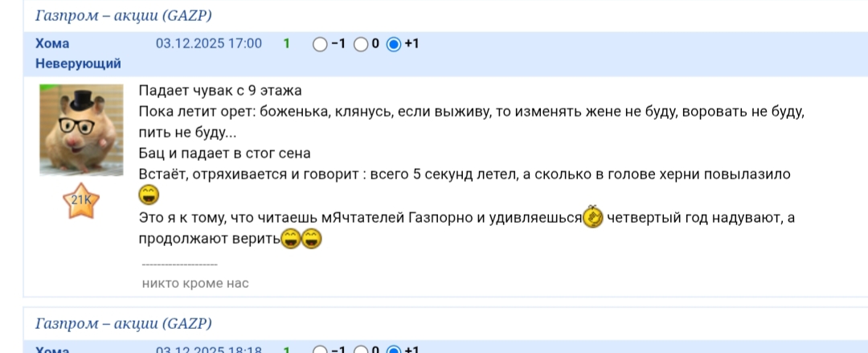Click the line 'Бац и падает в стог сена'
Viewport: 868px width, 353px height.
click(x=224, y=154)
